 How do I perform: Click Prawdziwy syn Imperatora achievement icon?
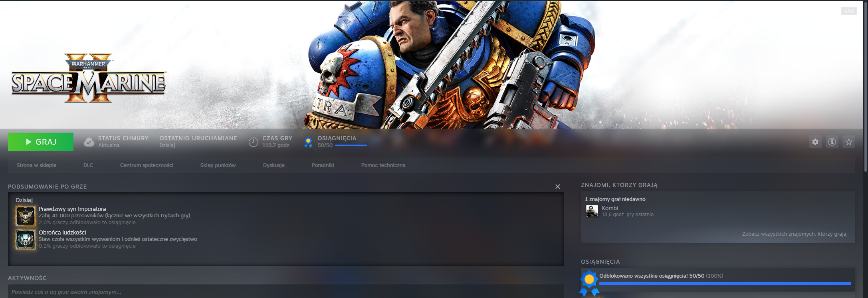(26, 216)
